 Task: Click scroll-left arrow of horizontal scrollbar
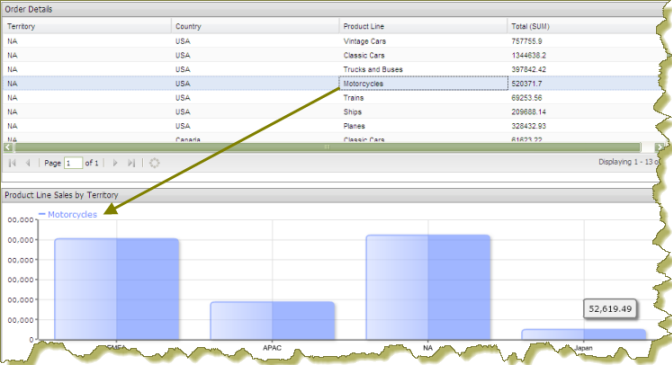point(8,147)
